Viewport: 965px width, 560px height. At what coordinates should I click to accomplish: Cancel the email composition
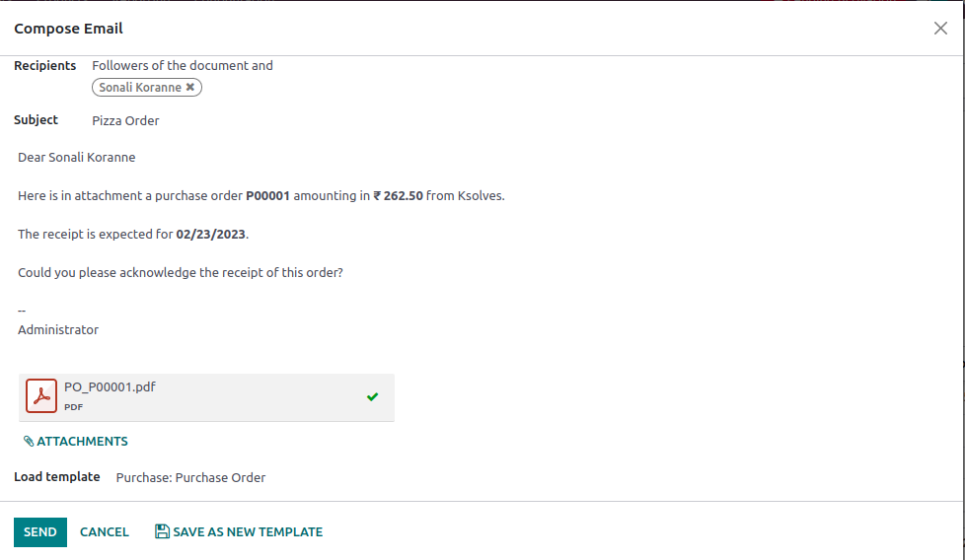pos(105,532)
